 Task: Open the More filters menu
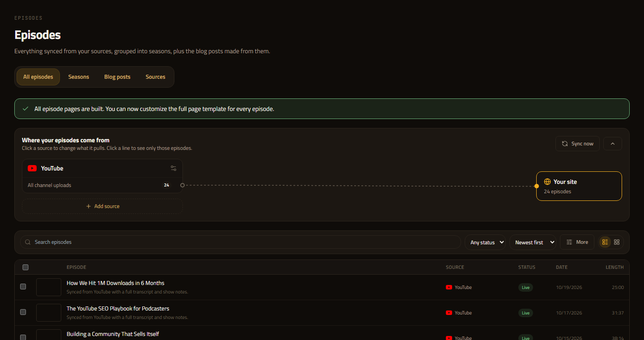(x=577, y=242)
